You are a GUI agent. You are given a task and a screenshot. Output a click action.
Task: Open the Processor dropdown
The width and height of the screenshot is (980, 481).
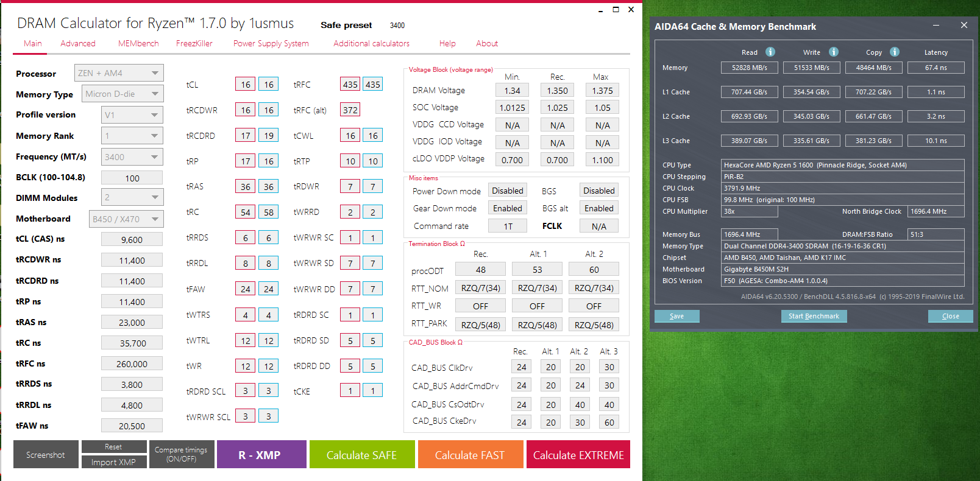(x=119, y=73)
